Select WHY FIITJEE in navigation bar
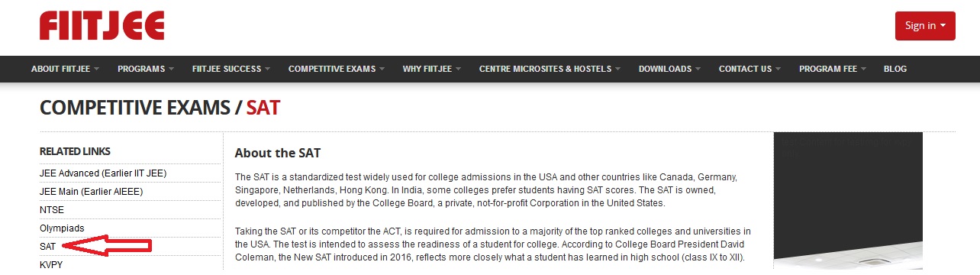Screen dimensions: 980x275 tap(432, 69)
